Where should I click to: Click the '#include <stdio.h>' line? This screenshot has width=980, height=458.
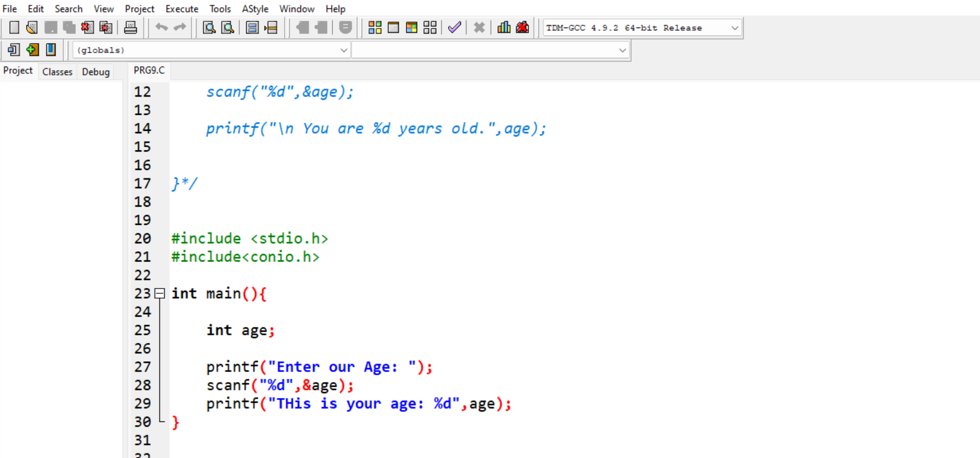(250, 239)
